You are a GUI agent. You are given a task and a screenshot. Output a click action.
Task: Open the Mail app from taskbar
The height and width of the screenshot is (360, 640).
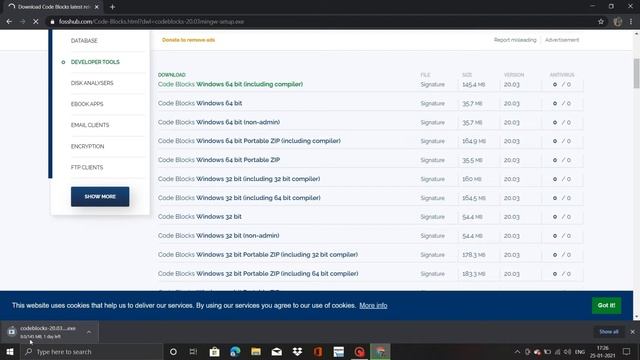[277, 352]
